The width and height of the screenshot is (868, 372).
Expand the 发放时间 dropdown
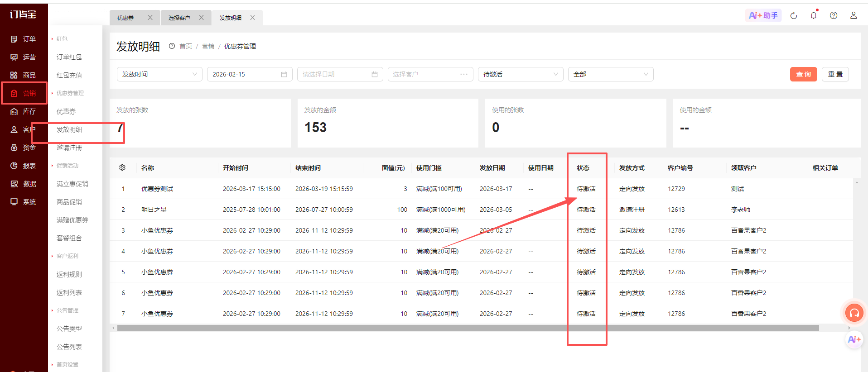coord(159,74)
